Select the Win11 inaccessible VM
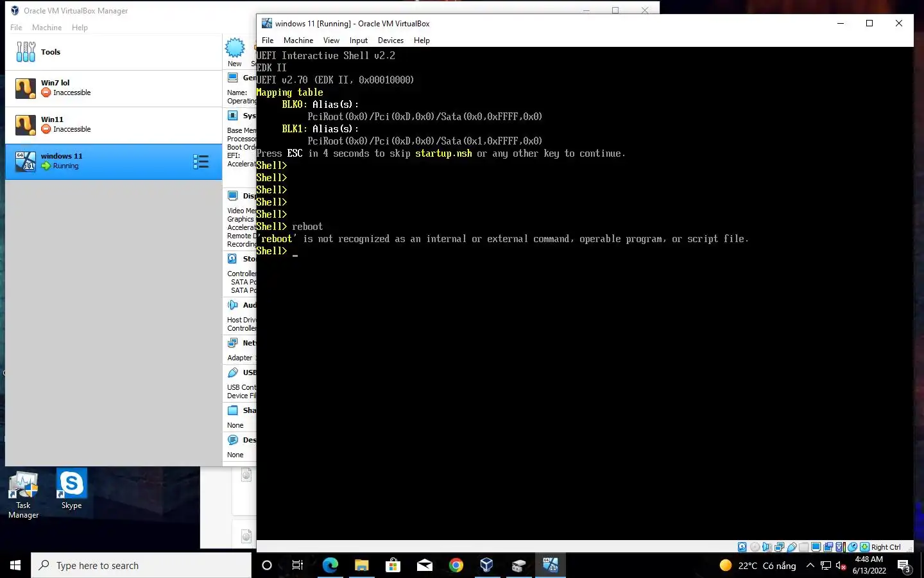924x578 pixels. [x=114, y=125]
